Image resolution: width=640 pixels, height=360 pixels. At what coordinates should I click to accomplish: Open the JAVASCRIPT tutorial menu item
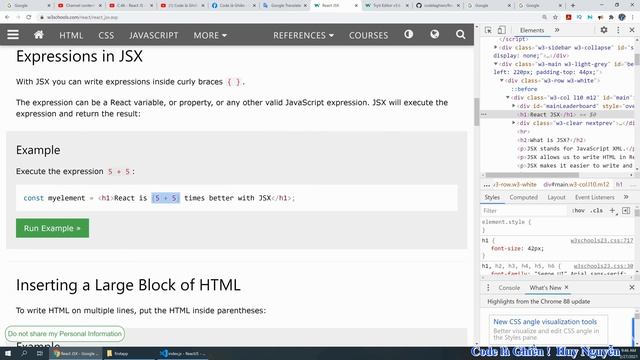[153, 35]
